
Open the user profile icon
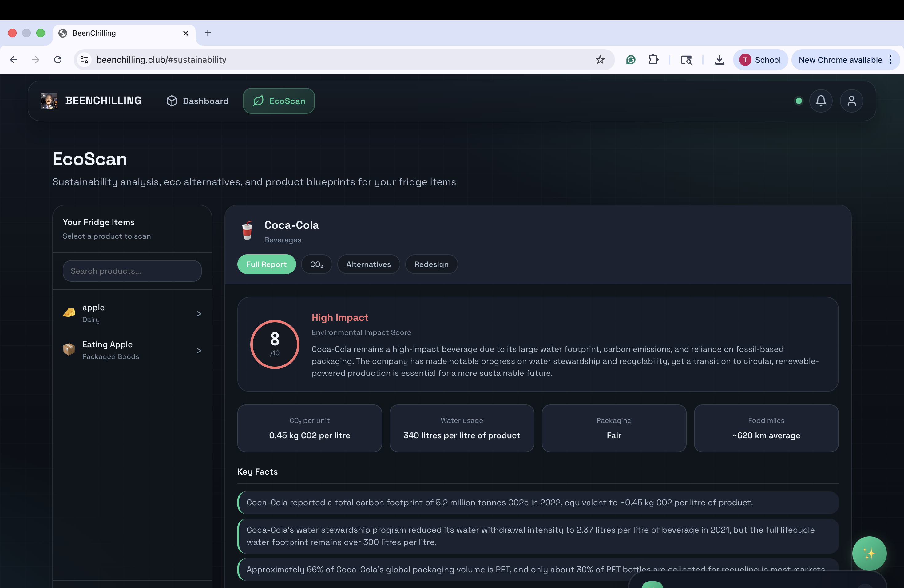[x=851, y=101]
